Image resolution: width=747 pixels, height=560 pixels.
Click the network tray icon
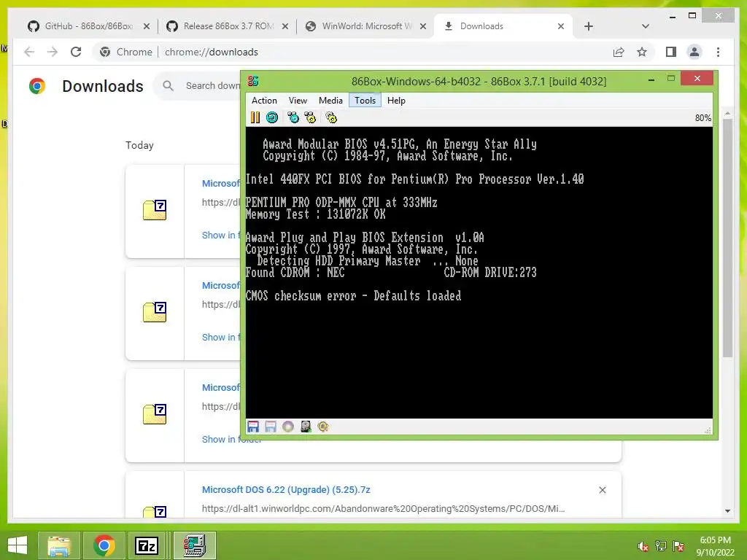[661, 546]
